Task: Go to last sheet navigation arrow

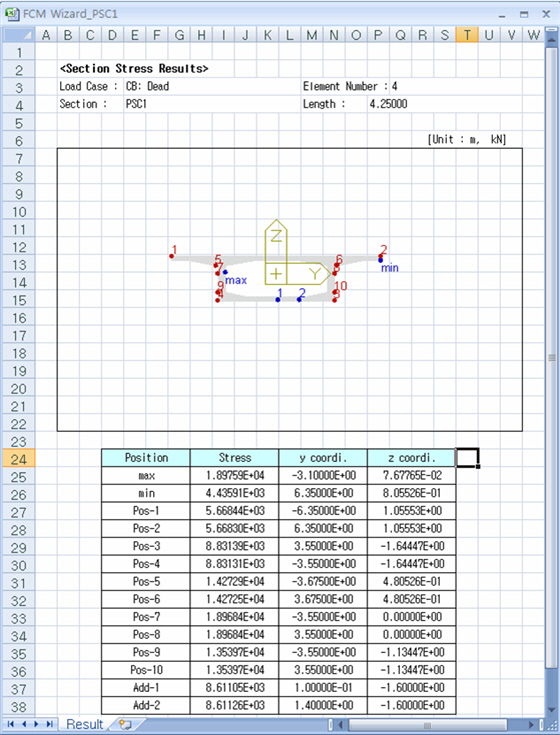Action: pyautogui.click(x=50, y=725)
